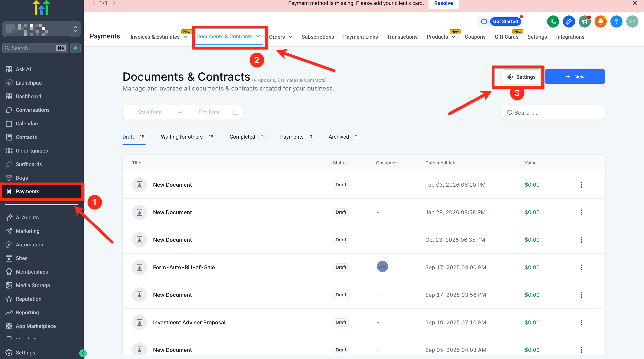
Task: Click the blue New document button
Action: pos(575,77)
